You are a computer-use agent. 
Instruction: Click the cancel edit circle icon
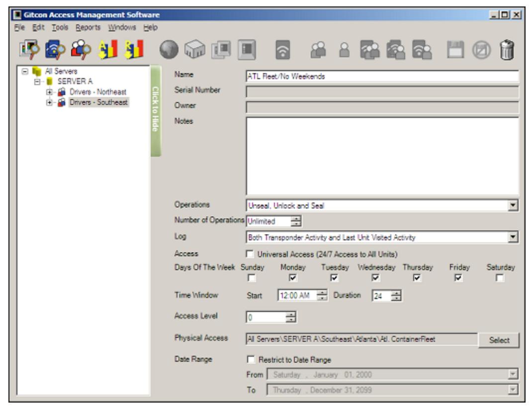(x=481, y=50)
